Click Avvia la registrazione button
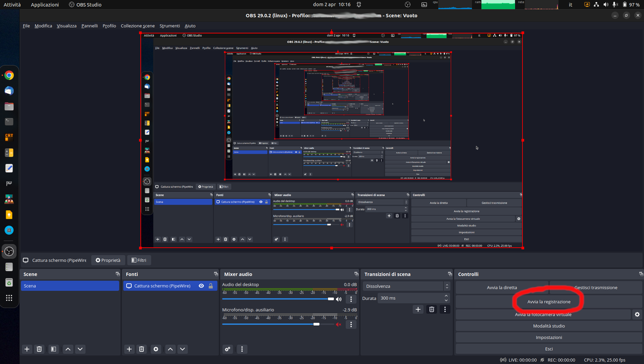The width and height of the screenshot is (644, 364). (x=549, y=302)
